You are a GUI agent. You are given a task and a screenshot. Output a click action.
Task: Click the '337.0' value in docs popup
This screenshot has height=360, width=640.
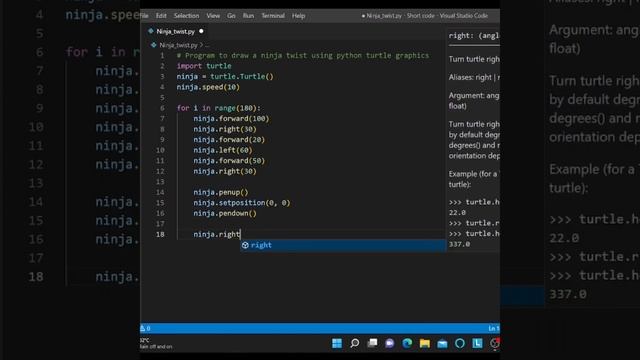click(x=459, y=244)
